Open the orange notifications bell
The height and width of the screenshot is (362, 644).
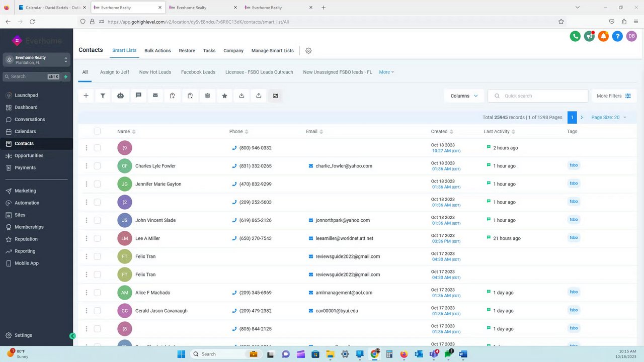point(603,36)
